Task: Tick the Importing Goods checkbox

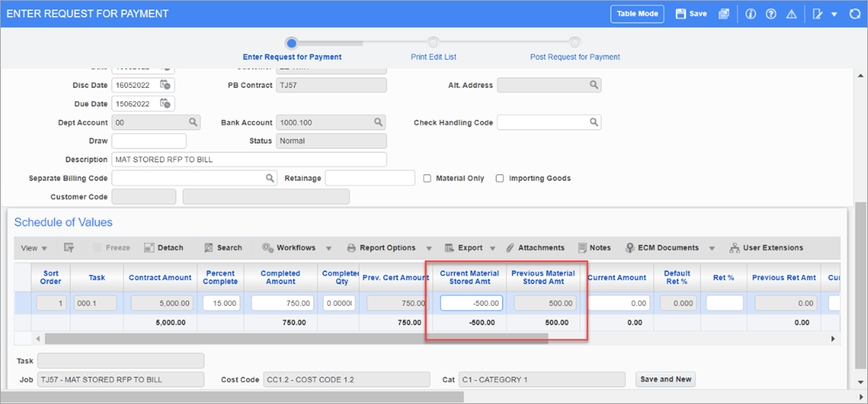Action: (x=499, y=178)
